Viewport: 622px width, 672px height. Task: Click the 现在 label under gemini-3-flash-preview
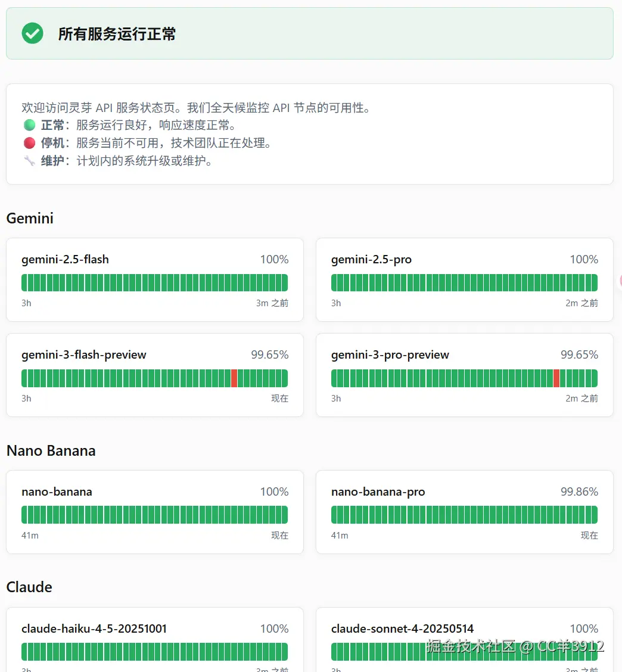click(280, 399)
